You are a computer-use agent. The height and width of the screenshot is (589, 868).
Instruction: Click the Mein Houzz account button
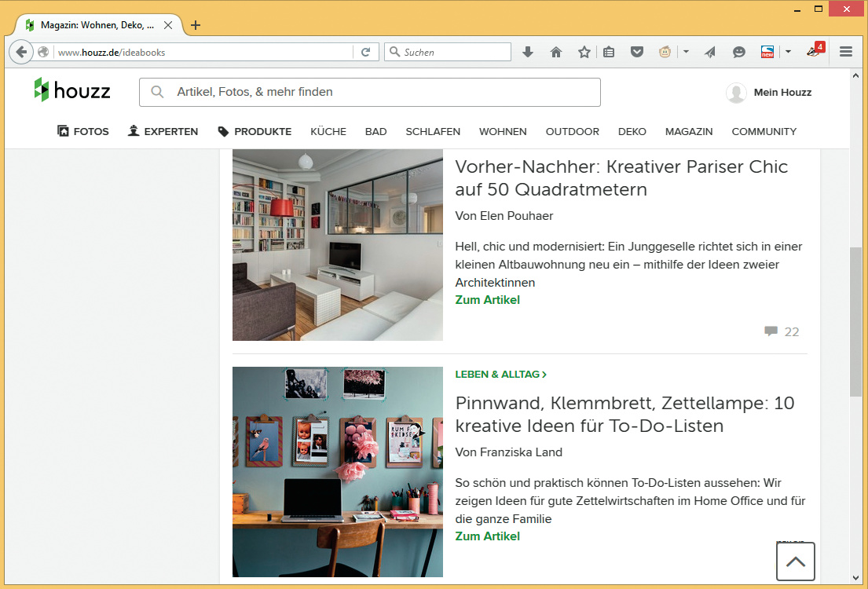coord(769,93)
